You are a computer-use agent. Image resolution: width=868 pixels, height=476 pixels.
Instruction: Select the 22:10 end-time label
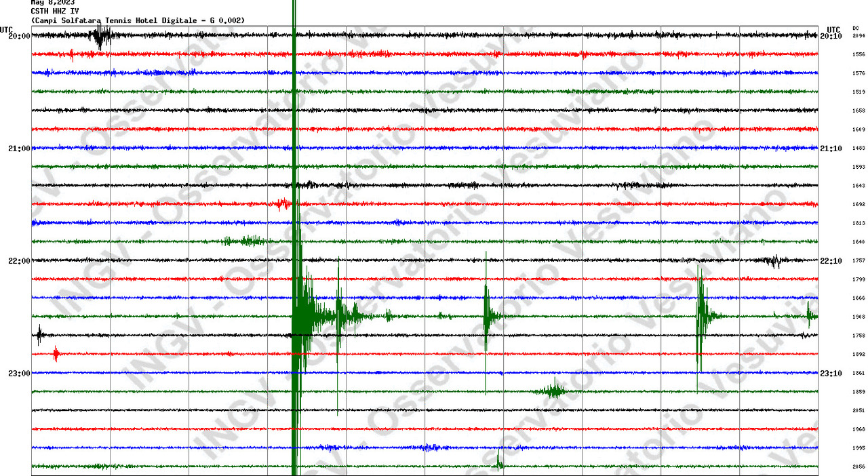pos(831,261)
